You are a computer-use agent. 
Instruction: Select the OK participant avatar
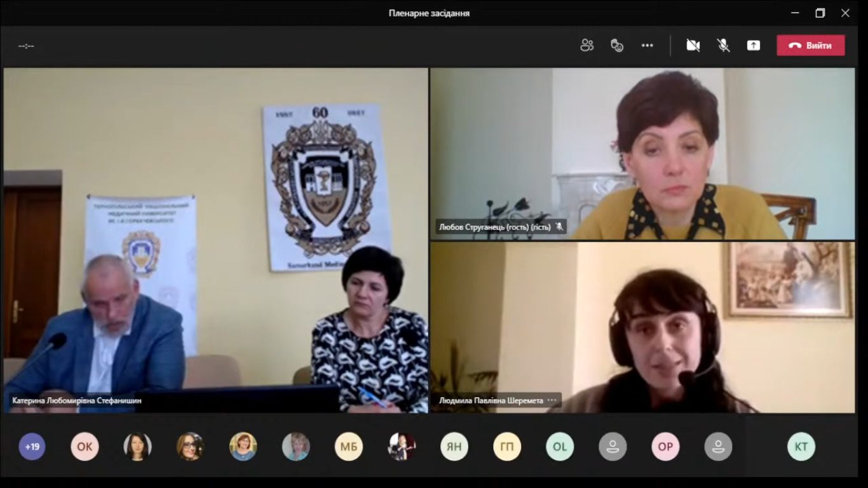[85, 447]
